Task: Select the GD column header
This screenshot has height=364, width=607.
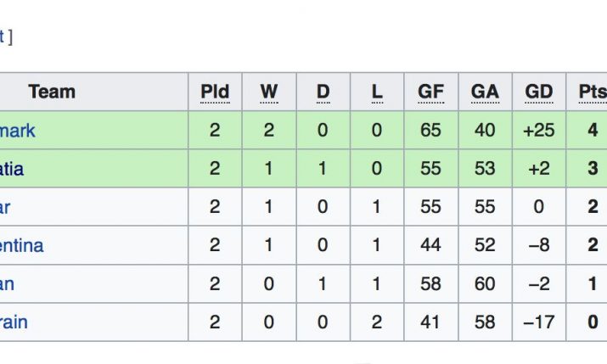Action: tap(539, 92)
